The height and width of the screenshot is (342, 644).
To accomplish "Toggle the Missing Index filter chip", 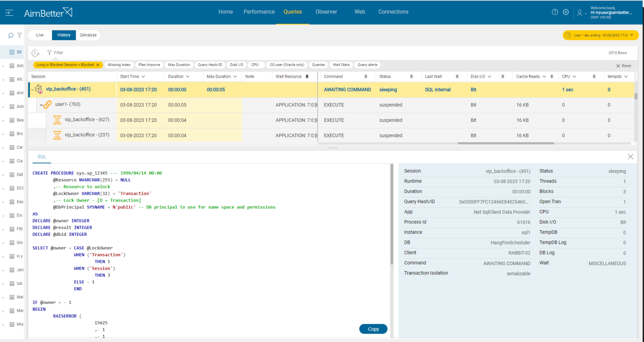I will point(119,65).
